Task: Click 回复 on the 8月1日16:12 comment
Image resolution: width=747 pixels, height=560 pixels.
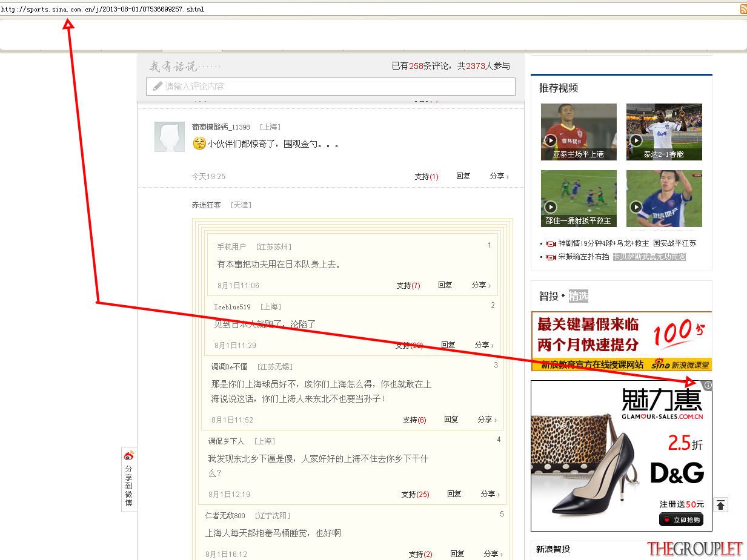Action: coord(457,554)
